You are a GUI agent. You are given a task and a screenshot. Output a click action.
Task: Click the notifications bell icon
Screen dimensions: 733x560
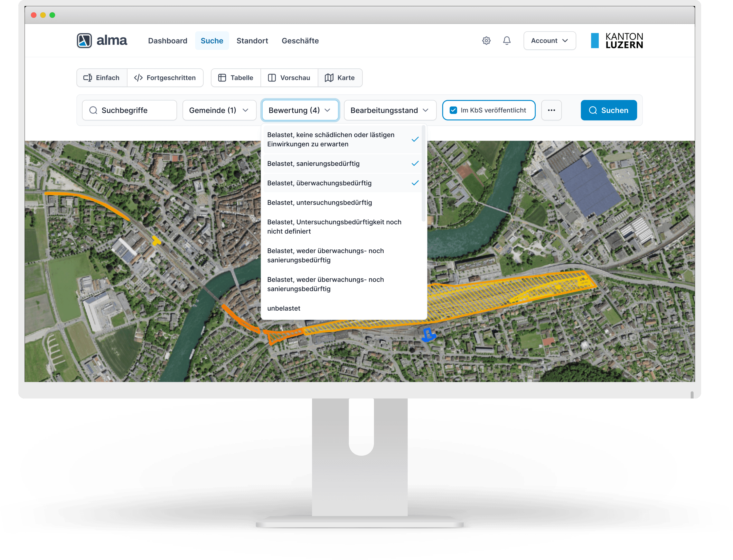pyautogui.click(x=506, y=41)
